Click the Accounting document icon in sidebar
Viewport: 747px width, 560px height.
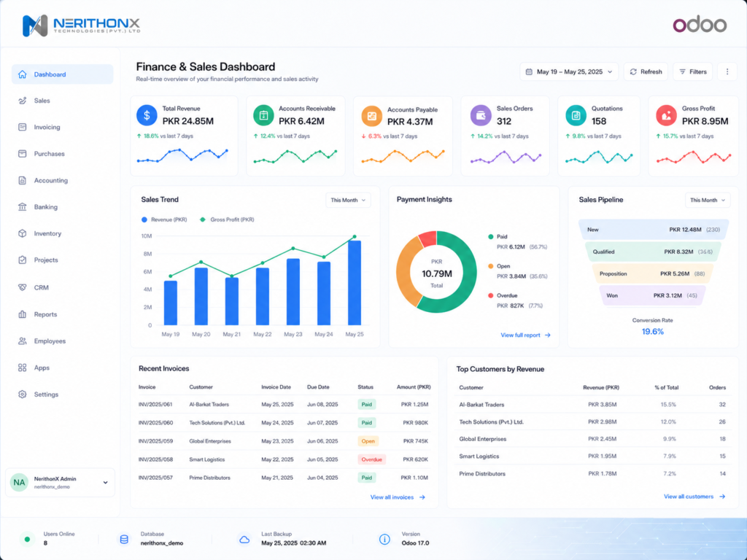point(23,181)
